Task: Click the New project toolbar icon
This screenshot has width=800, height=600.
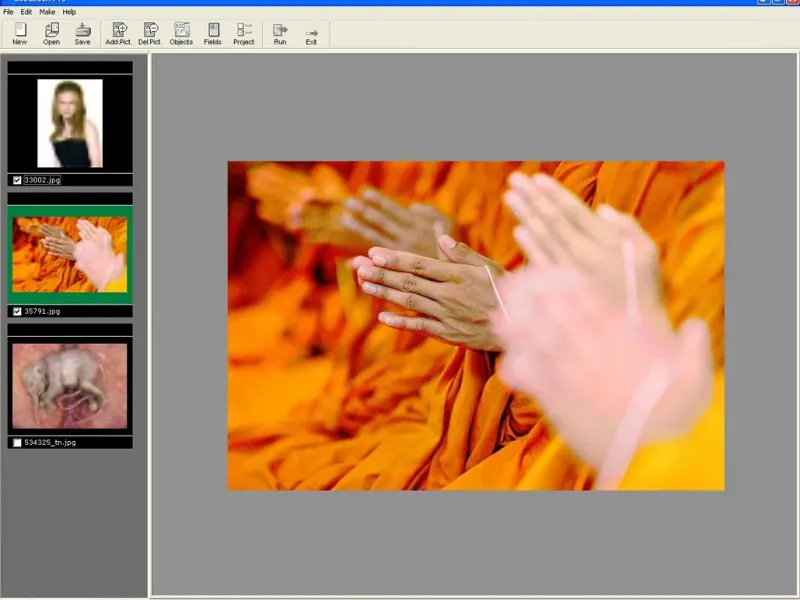Action: pos(20,34)
